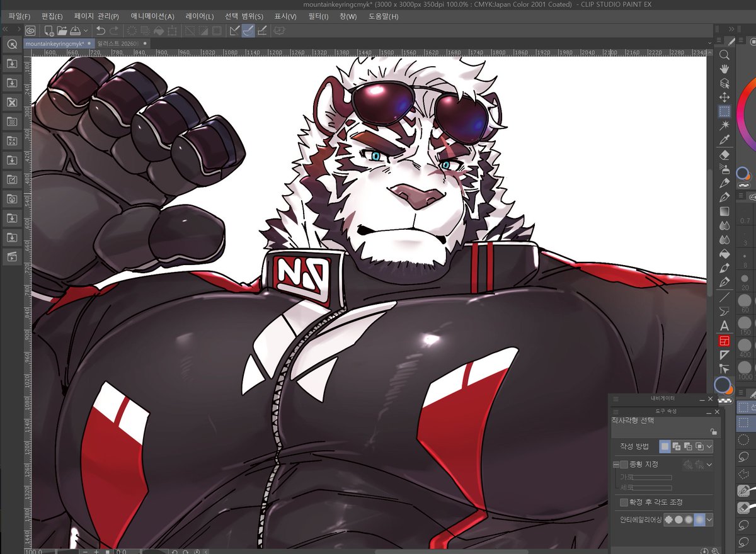Click the 가로 width input field

click(x=651, y=477)
